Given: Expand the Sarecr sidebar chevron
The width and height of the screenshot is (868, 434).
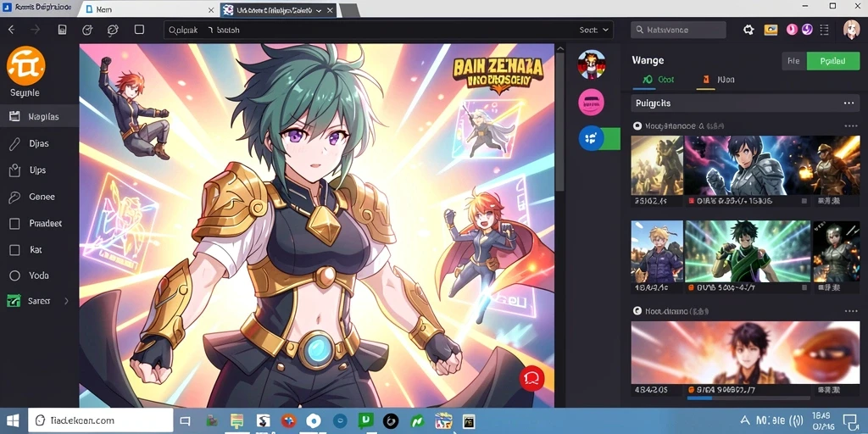Looking at the screenshot, I should (66, 301).
